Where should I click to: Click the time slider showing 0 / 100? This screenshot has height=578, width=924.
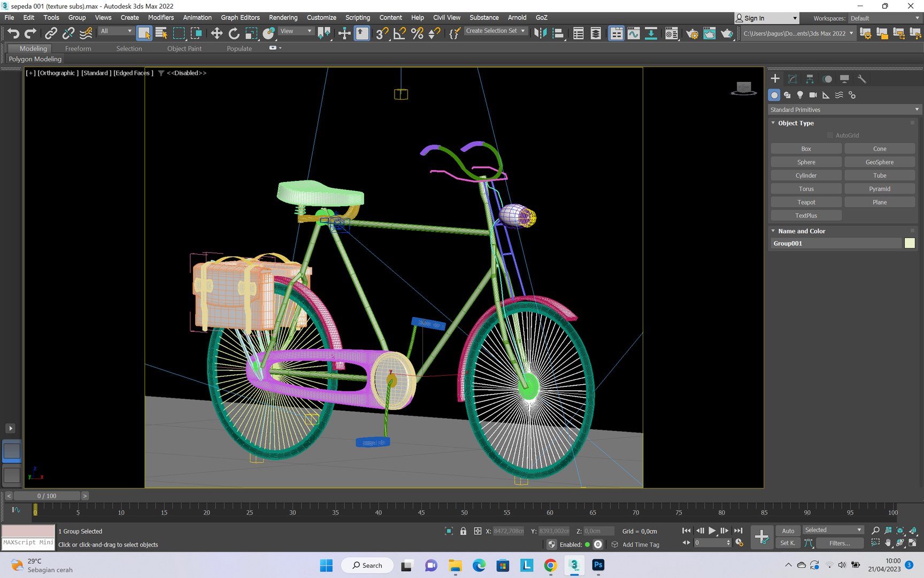47,496
